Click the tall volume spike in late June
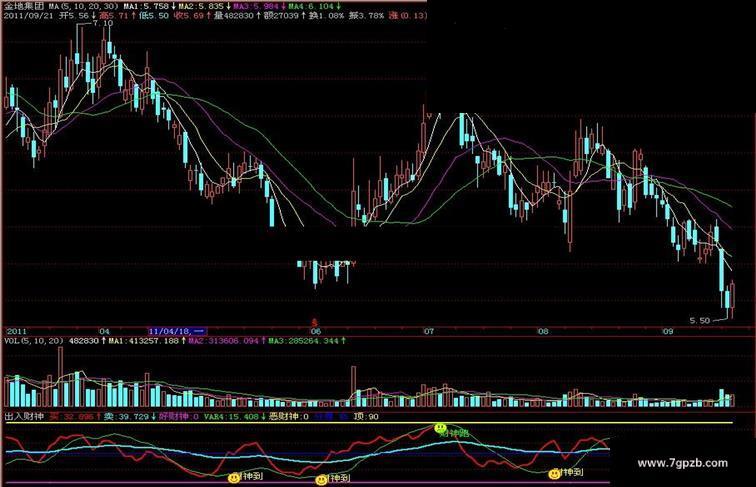 [353, 386]
